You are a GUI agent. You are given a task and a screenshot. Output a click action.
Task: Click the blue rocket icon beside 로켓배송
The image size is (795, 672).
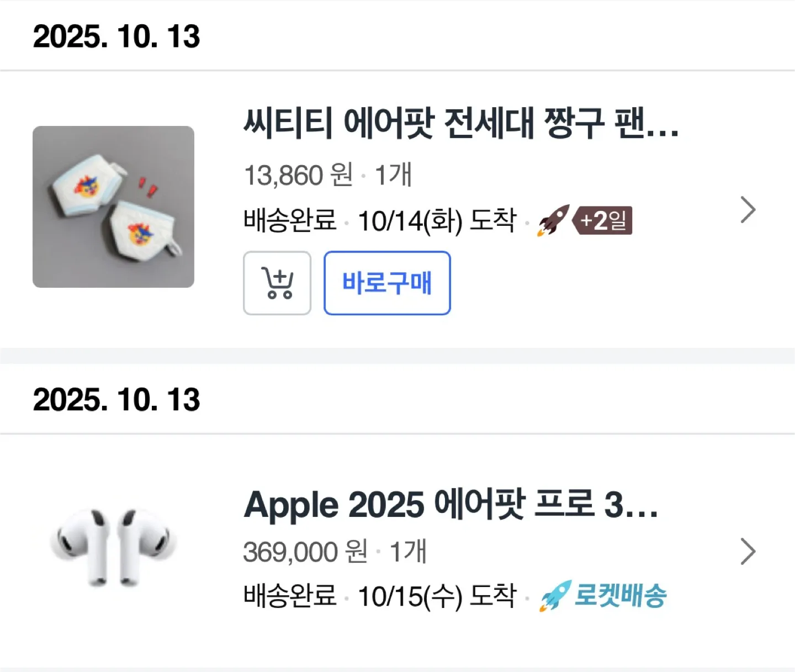555,595
